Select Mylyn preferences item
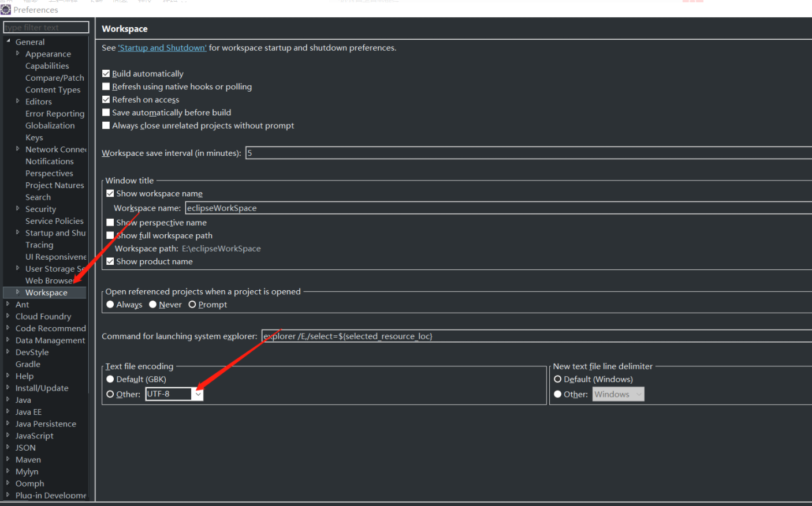The height and width of the screenshot is (506, 812). (27, 471)
